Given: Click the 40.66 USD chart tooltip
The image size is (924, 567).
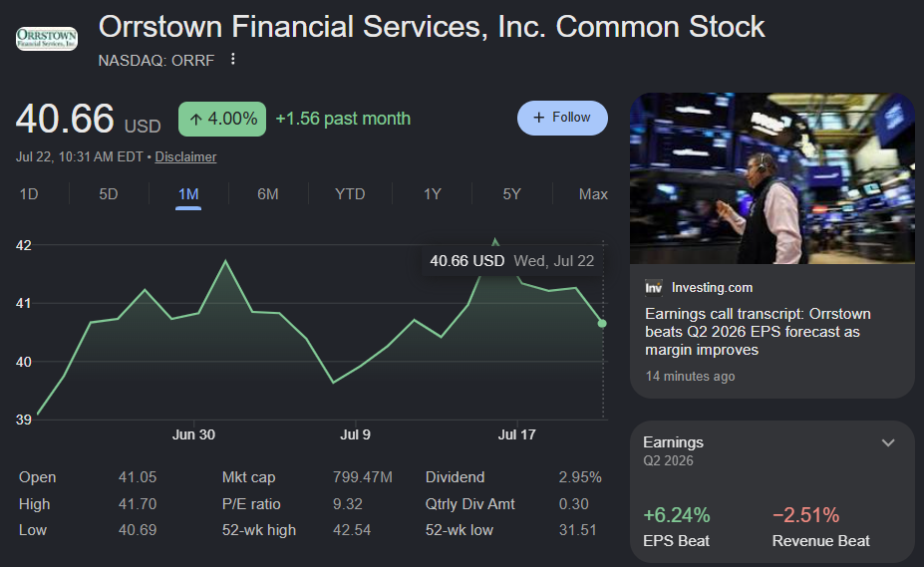Looking at the screenshot, I should (x=512, y=260).
